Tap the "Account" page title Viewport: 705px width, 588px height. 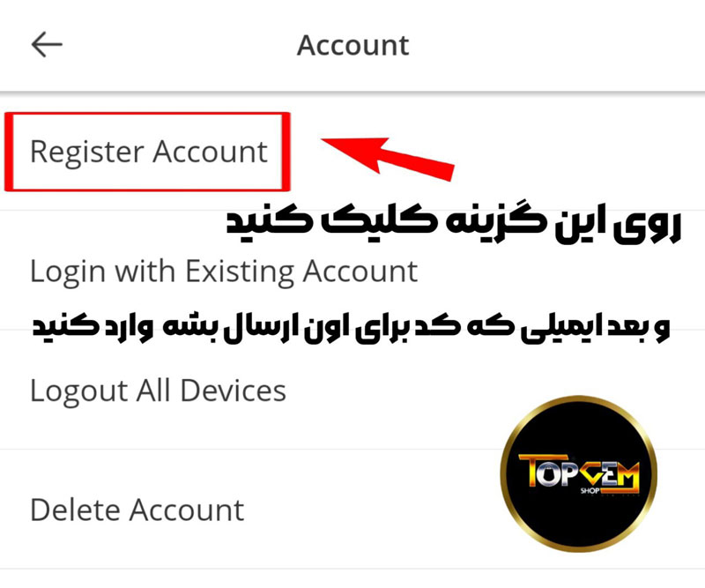tap(353, 45)
